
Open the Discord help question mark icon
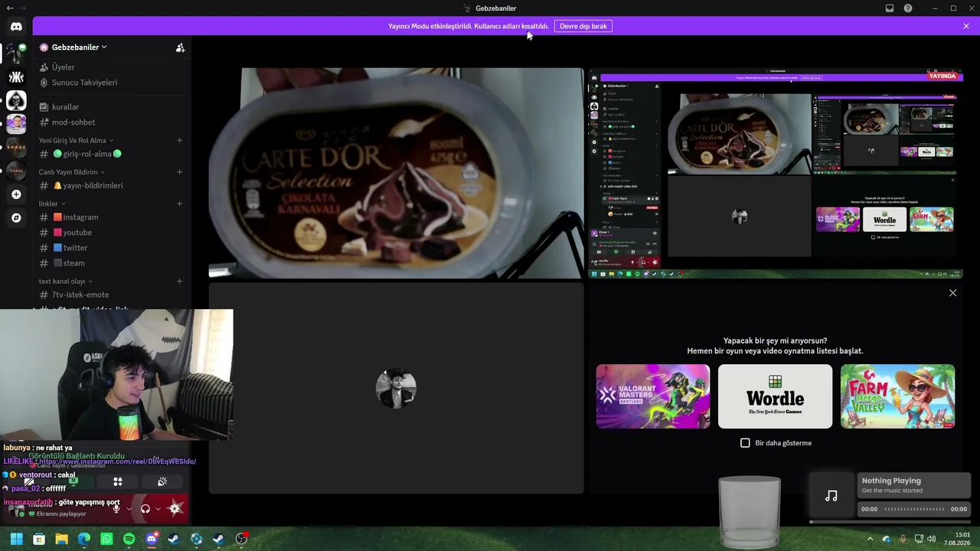coord(908,8)
